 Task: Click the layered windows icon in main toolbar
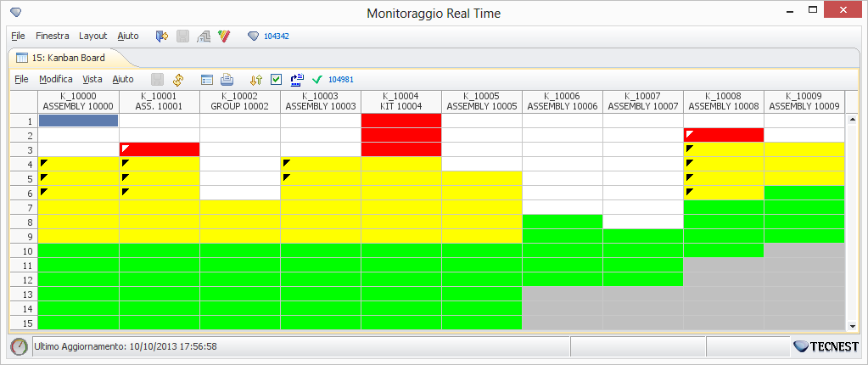coord(204,36)
